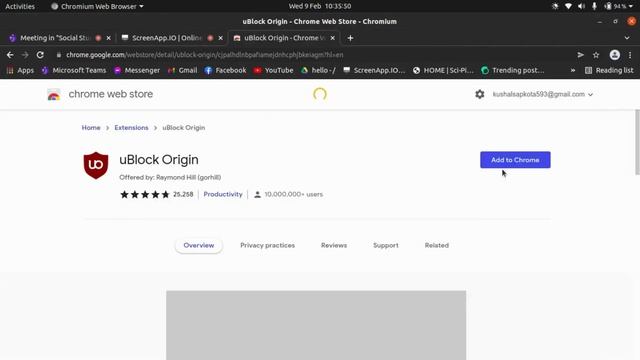Screen dimensions: 640x360
Task: Open a new tab with plus button
Action: coord(350,38)
